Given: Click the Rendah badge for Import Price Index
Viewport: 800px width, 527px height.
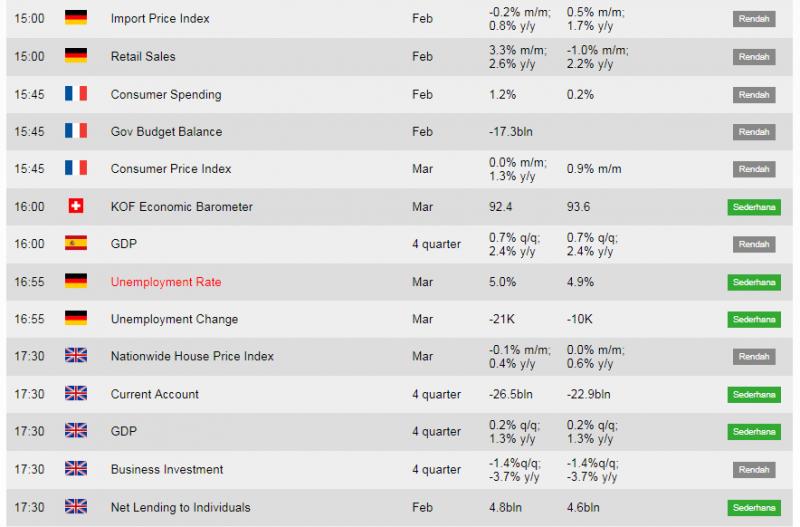Looking at the screenshot, I should click(754, 19).
